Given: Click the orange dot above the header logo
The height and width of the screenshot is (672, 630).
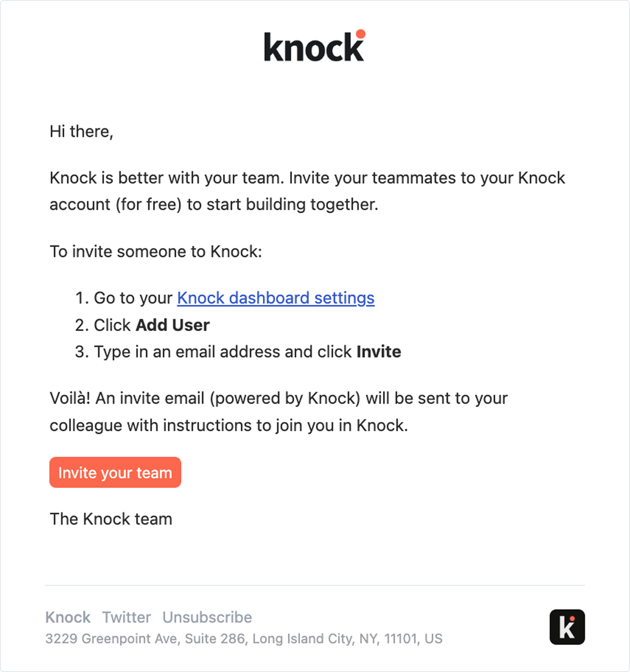Looking at the screenshot, I should click(x=361, y=34).
